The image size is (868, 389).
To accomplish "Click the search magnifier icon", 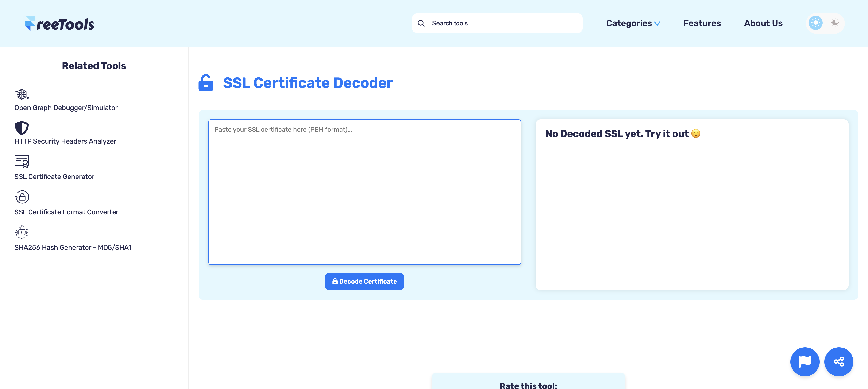I will [x=421, y=23].
